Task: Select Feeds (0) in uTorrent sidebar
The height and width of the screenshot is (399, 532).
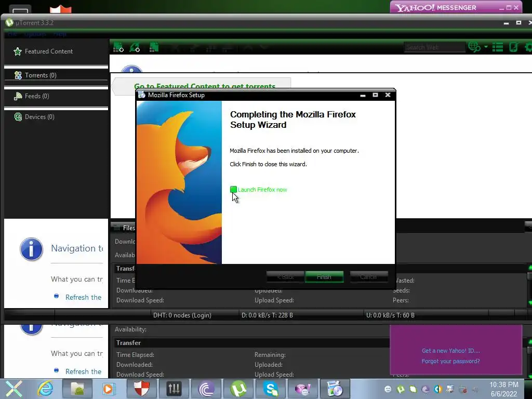Action: [x=37, y=96]
